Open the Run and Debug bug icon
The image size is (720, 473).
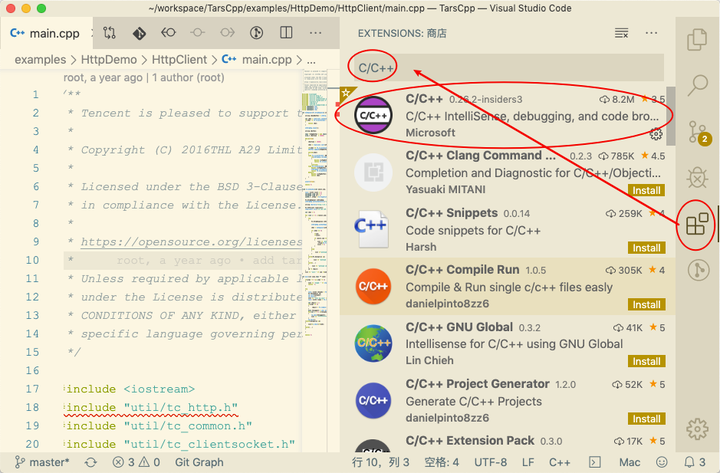pyautogui.click(x=697, y=177)
